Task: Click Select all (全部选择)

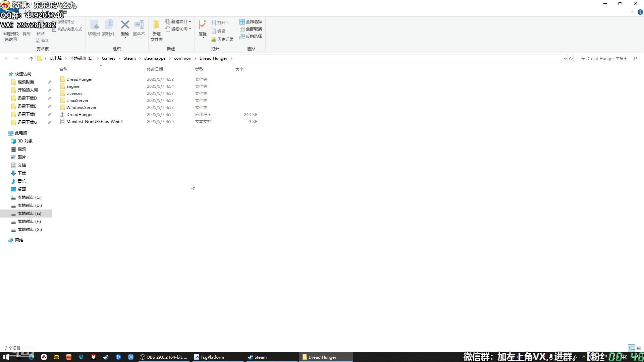Action: [251, 22]
